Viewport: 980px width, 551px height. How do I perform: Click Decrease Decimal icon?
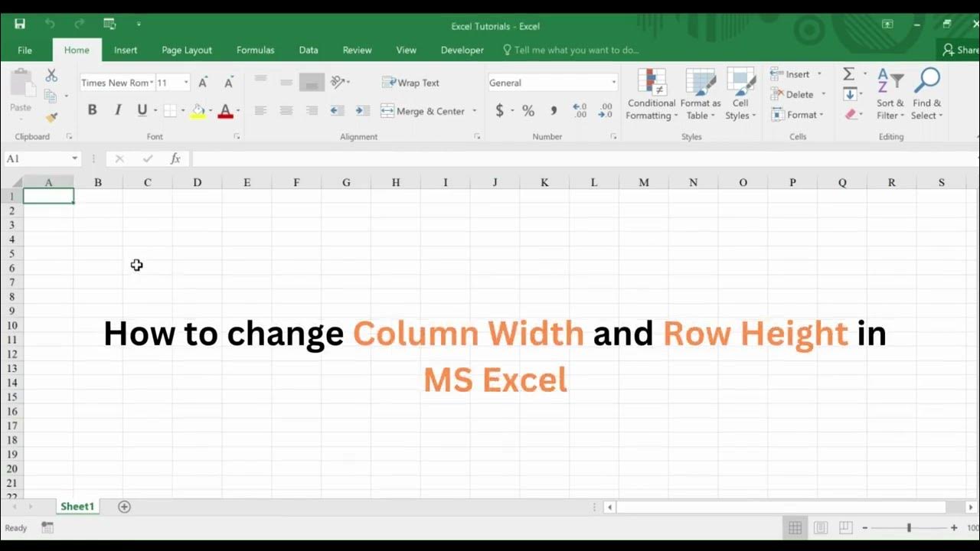pos(606,111)
